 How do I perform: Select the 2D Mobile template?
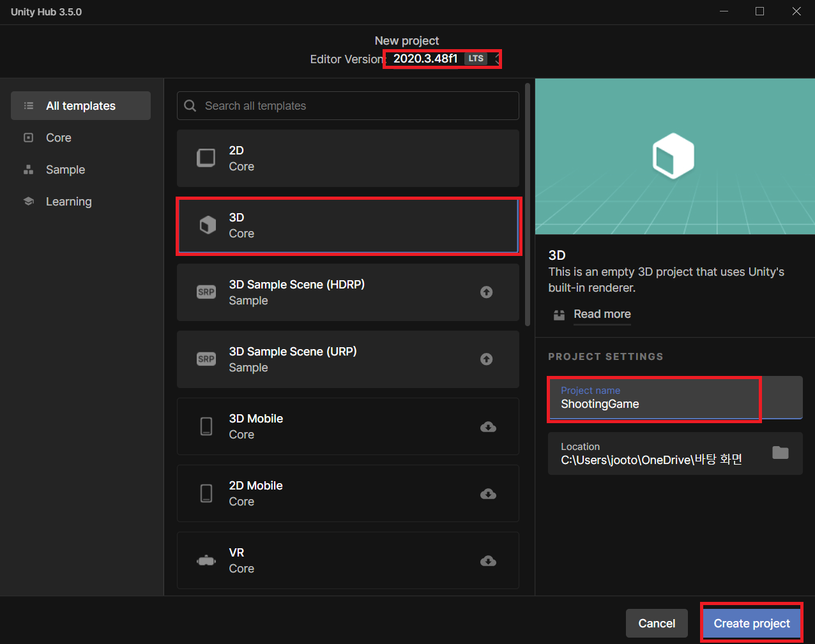point(347,493)
